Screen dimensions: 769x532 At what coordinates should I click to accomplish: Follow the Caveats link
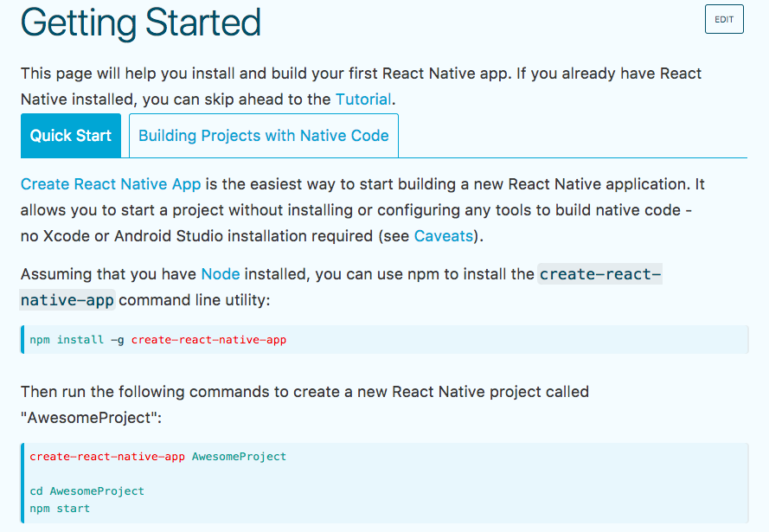pos(444,236)
